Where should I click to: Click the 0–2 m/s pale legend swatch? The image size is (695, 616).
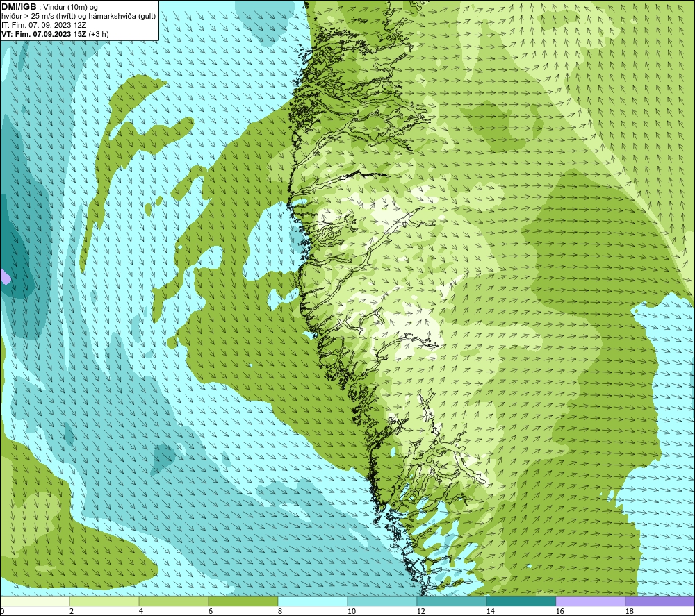point(35,601)
